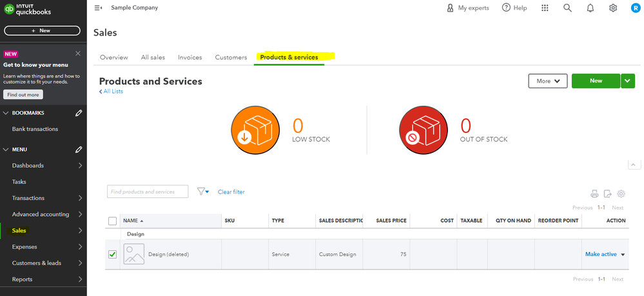Click Find out more button
Viewport: 644px width, 296px height.
pyautogui.click(x=23, y=95)
